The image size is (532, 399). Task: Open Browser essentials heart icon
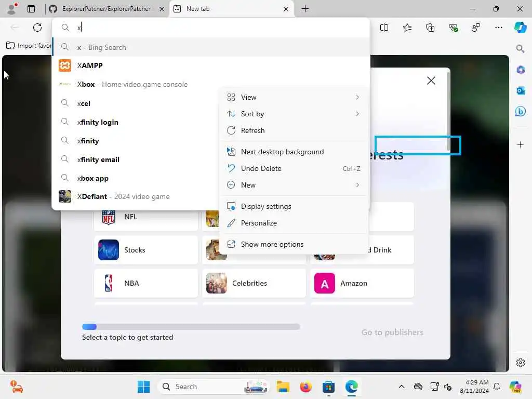click(453, 28)
